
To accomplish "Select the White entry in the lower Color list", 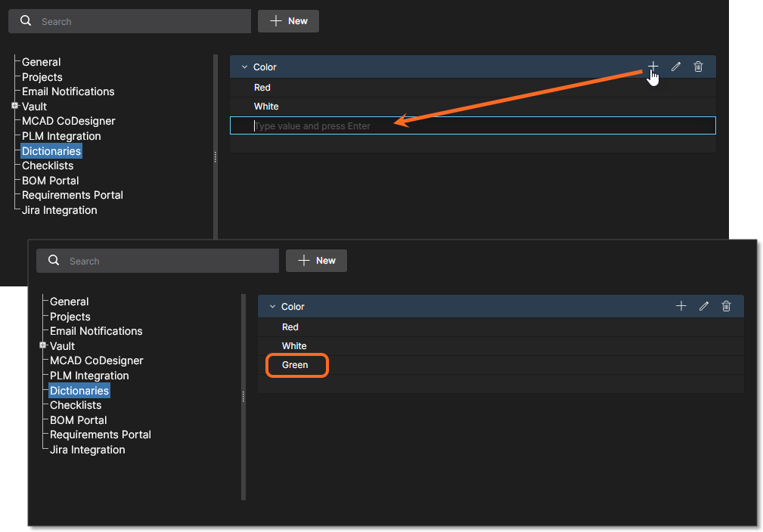I will tap(294, 345).
